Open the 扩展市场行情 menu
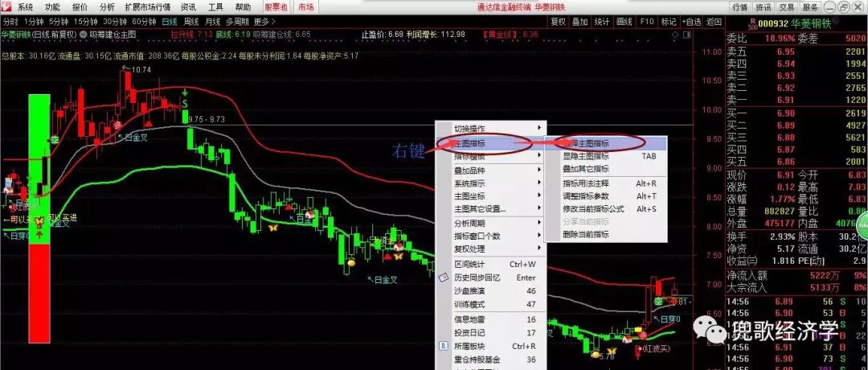The height and width of the screenshot is (370, 868). point(148,7)
